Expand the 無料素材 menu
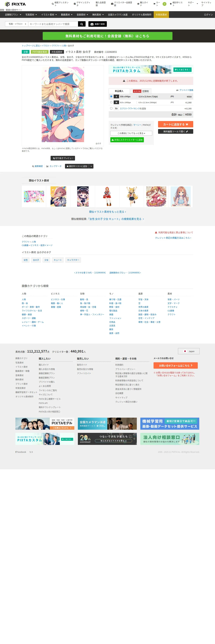This screenshot has height=644, width=215. pyautogui.click(x=98, y=15)
